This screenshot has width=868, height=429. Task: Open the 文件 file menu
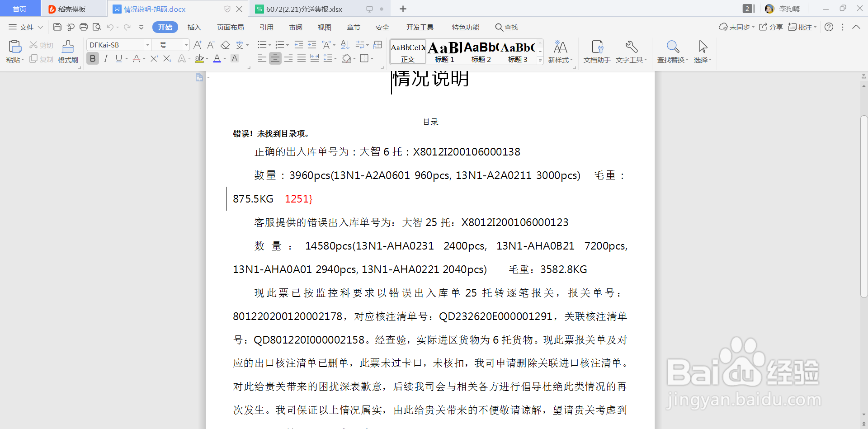click(x=26, y=27)
